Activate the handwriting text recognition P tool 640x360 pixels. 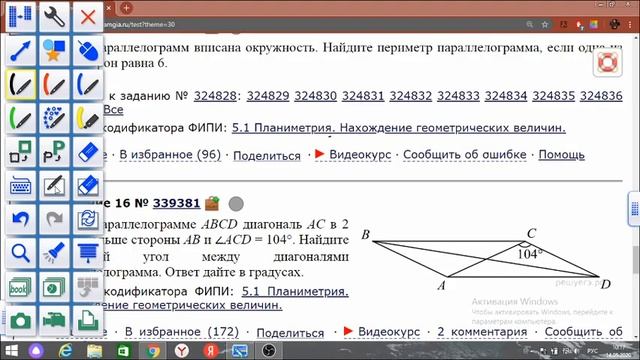click(54, 152)
